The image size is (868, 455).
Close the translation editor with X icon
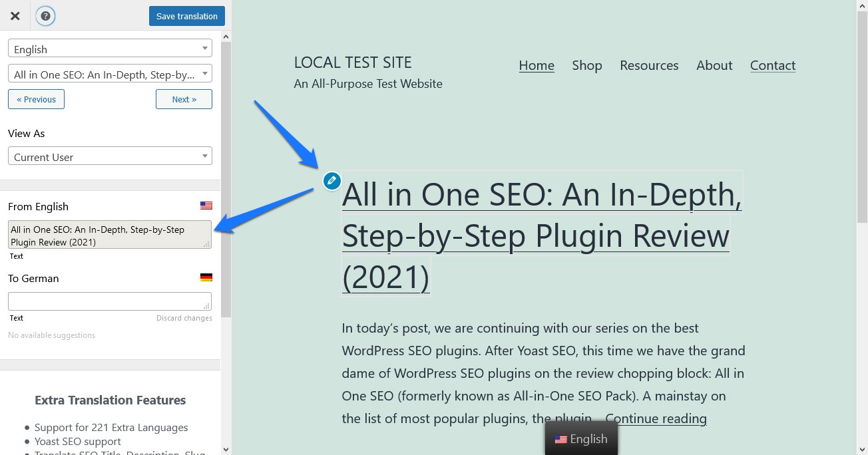[x=15, y=16]
